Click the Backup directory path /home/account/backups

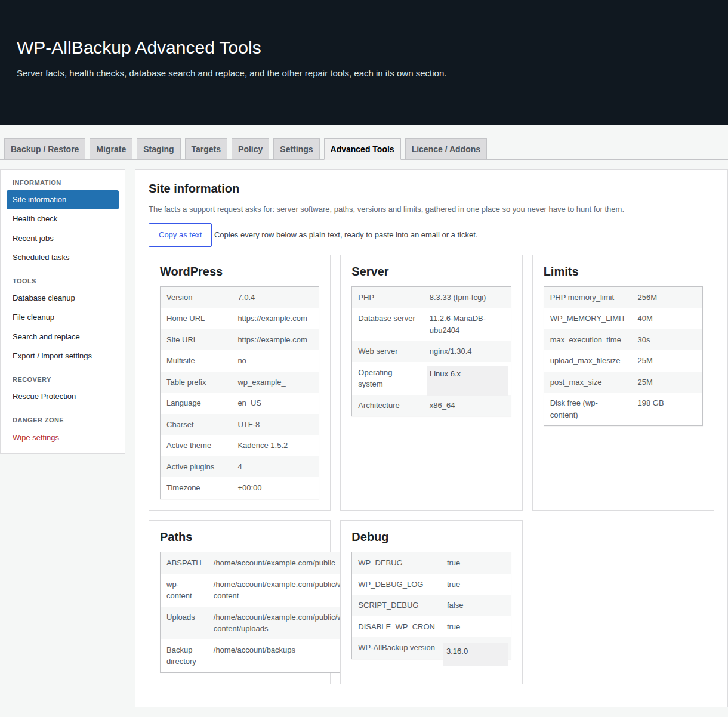pos(254,650)
